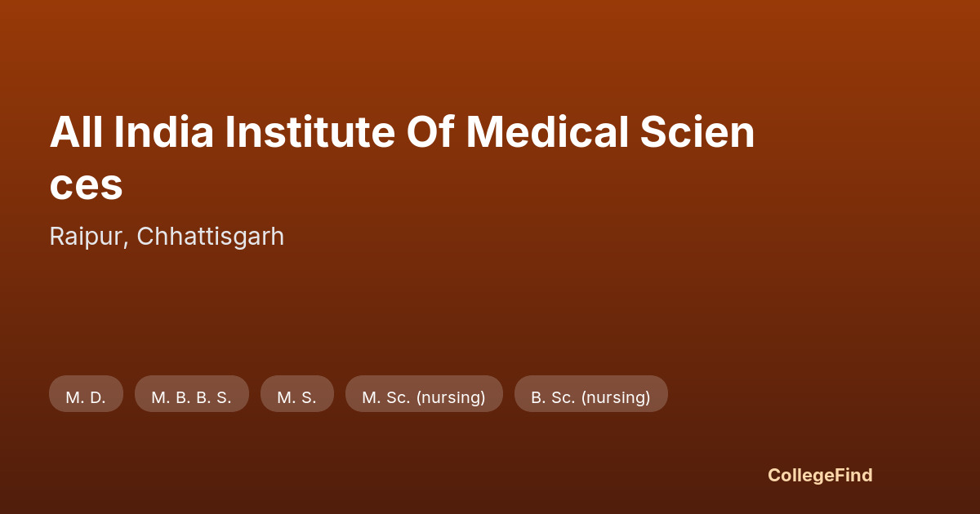Click the word "India" in the title

pos(163,132)
